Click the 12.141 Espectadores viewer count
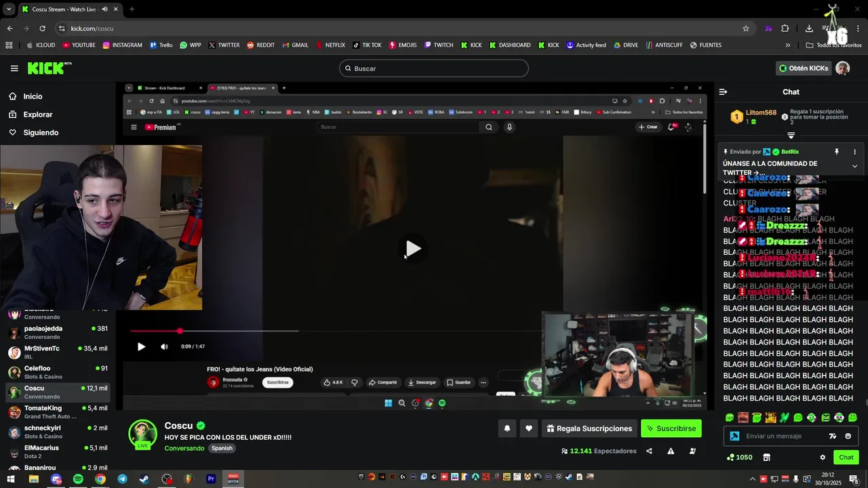 pyautogui.click(x=599, y=451)
